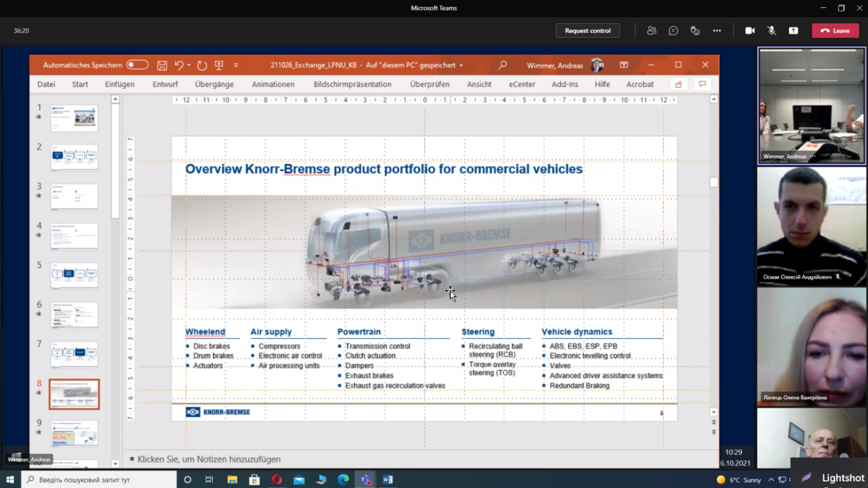Image resolution: width=868 pixels, height=488 pixels.
Task: Select the Acrobat ribbon tab
Action: point(640,84)
